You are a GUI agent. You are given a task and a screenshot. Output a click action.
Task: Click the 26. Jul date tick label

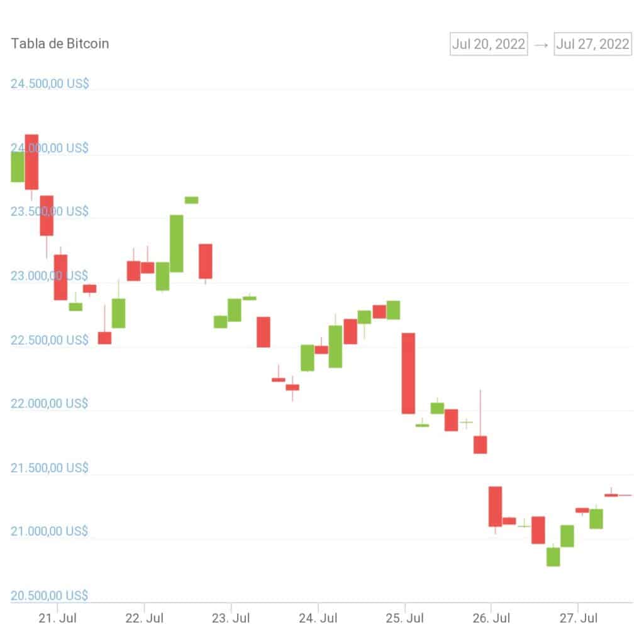(492, 619)
